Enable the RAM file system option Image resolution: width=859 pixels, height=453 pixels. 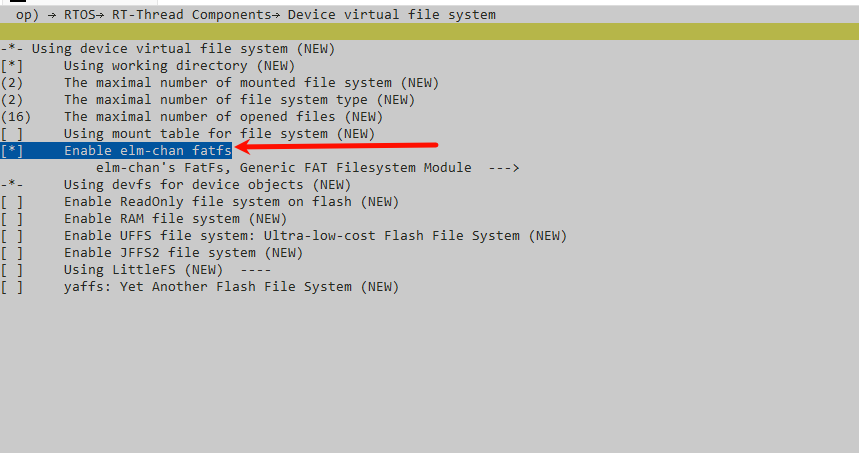pyautogui.click(x=12, y=219)
